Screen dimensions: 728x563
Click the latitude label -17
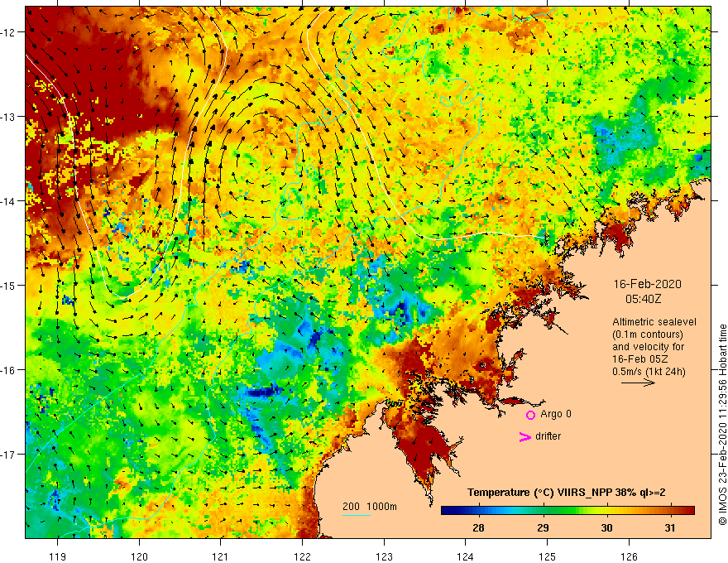(10, 454)
